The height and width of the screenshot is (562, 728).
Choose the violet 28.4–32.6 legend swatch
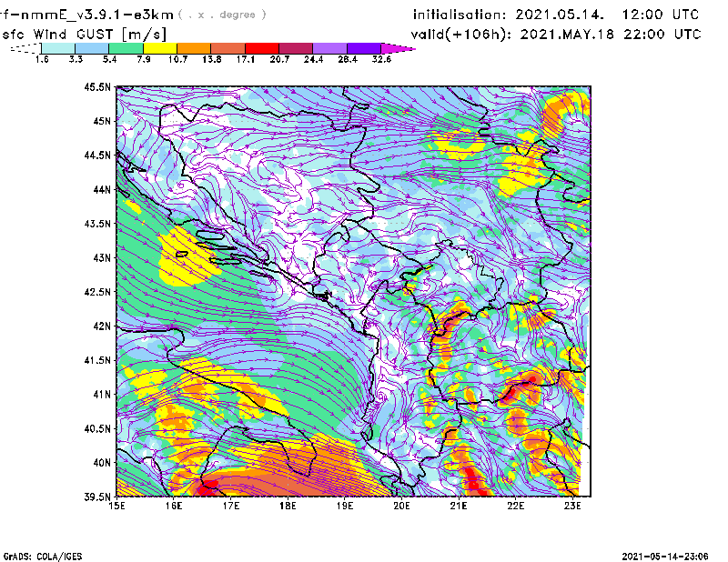(x=364, y=48)
